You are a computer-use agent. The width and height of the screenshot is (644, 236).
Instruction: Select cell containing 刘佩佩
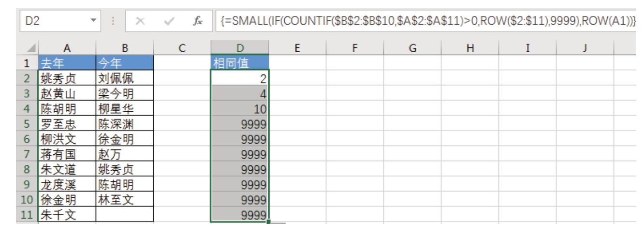[124, 78]
